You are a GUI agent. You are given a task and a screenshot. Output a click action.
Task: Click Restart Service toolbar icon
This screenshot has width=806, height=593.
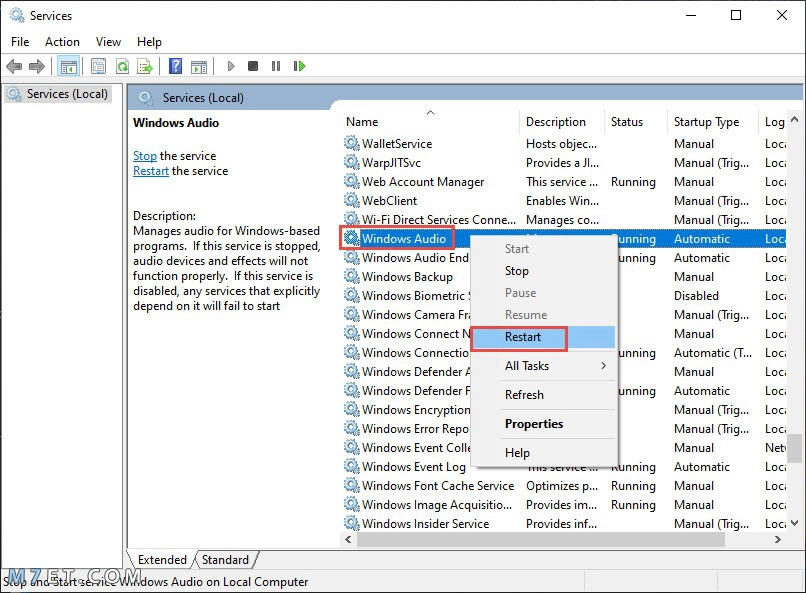click(x=300, y=66)
